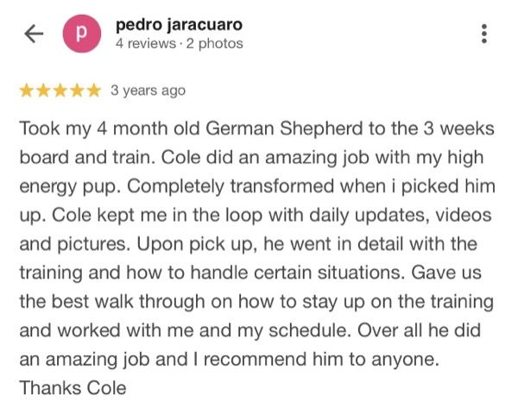Click the opening 'Took my 4 month old' line

point(104,129)
